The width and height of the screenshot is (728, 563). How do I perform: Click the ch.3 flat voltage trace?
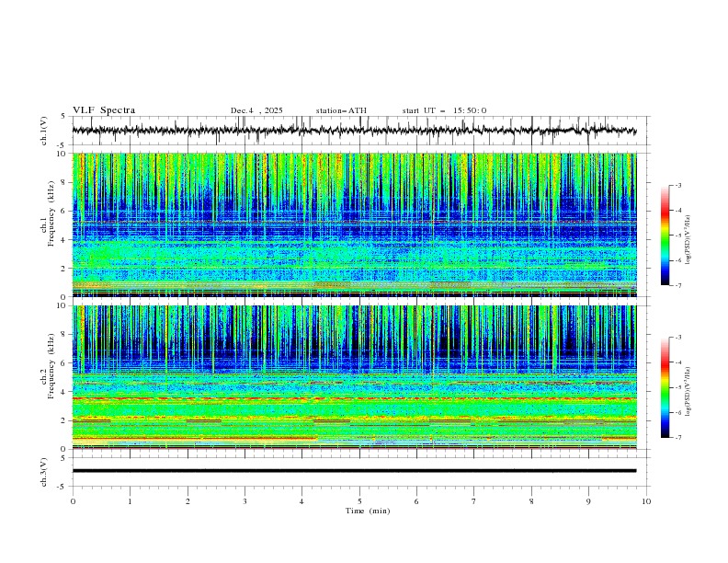354,471
